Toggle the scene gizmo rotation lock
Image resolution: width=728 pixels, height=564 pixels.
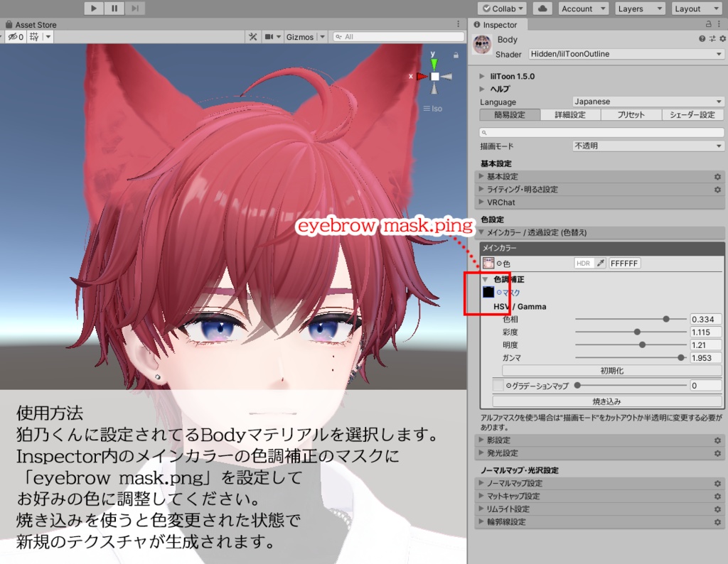[456, 55]
